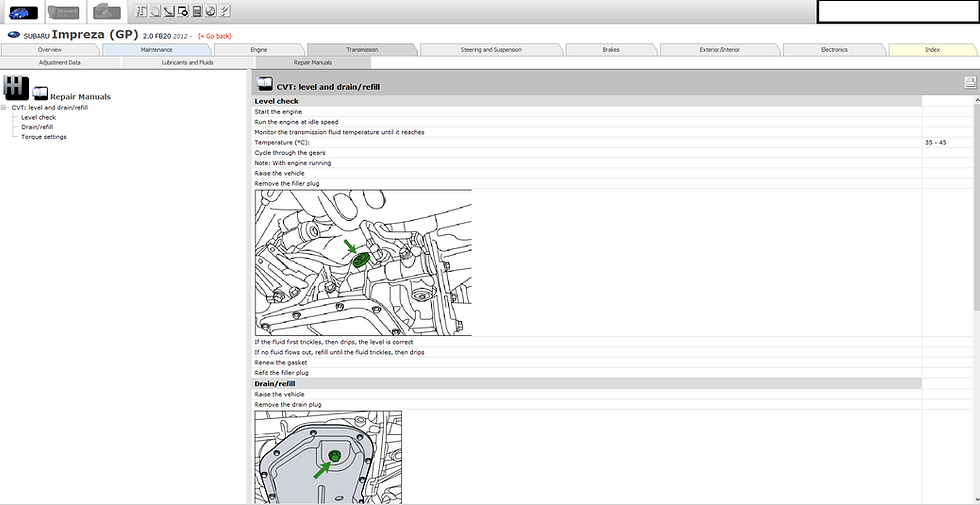980x505 pixels.
Task: Click 'Monitor the transmission fluid temperature' row
Action: pos(587,132)
